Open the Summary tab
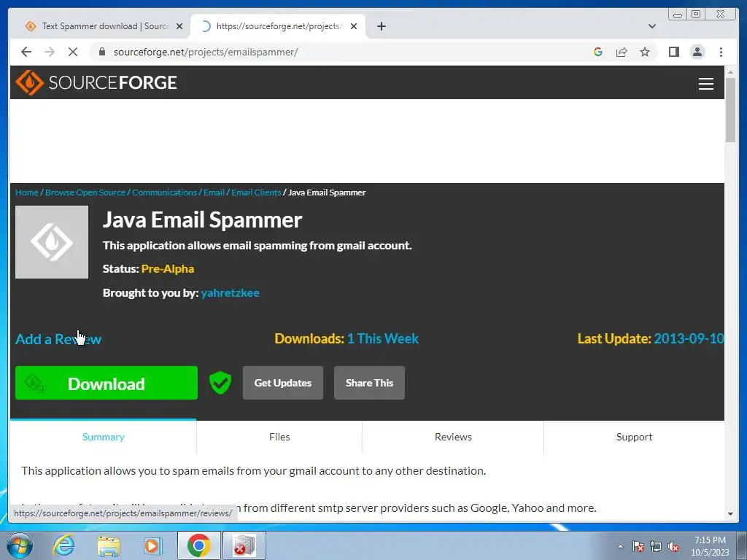The width and height of the screenshot is (747, 560). pos(103,437)
